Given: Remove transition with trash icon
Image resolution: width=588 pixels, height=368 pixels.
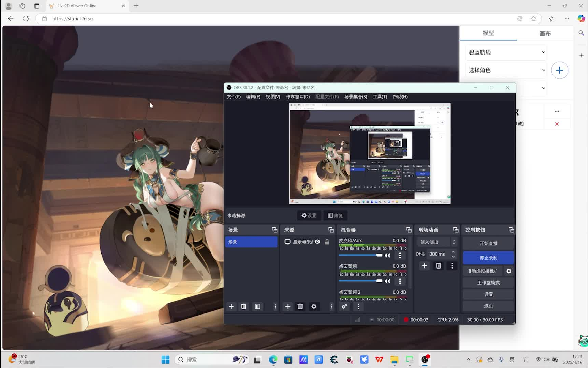Looking at the screenshot, I should [x=439, y=266].
